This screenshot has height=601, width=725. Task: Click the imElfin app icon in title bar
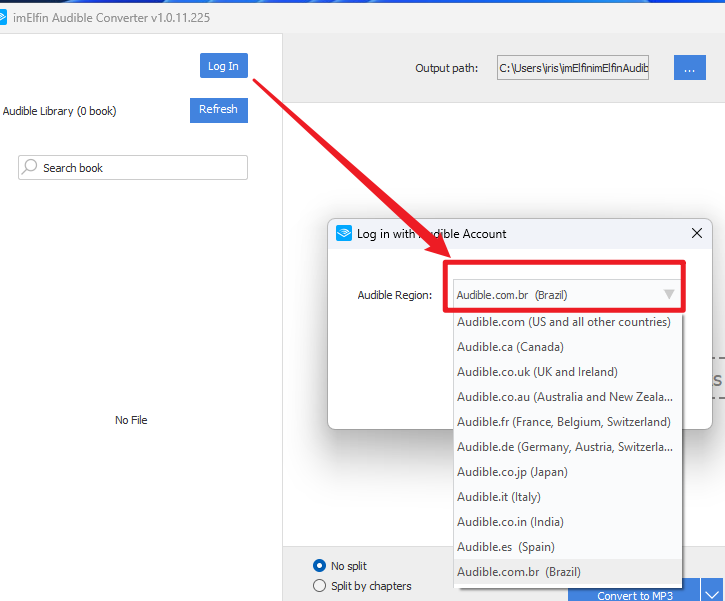2,18
